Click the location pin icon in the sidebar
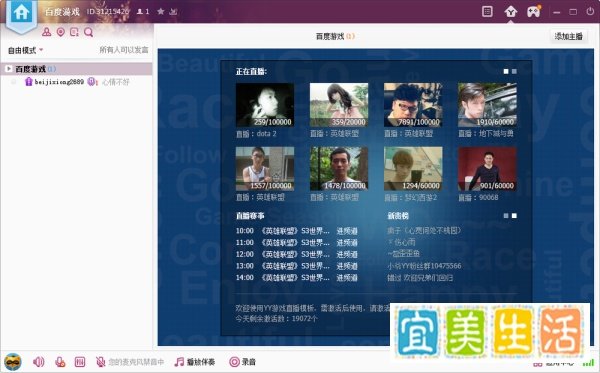 [60, 32]
